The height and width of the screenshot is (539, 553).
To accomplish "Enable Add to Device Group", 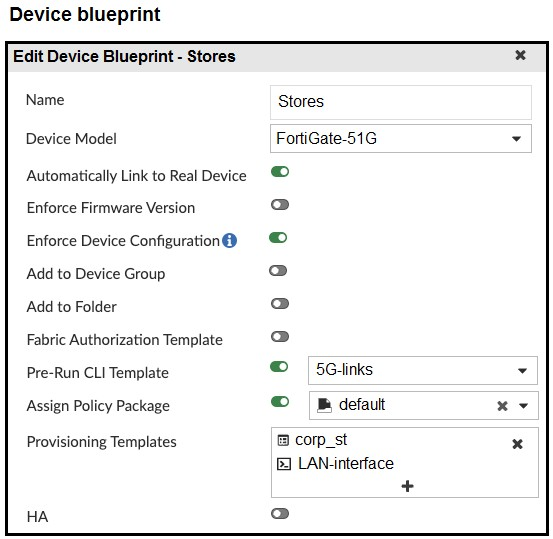I will click(x=278, y=271).
